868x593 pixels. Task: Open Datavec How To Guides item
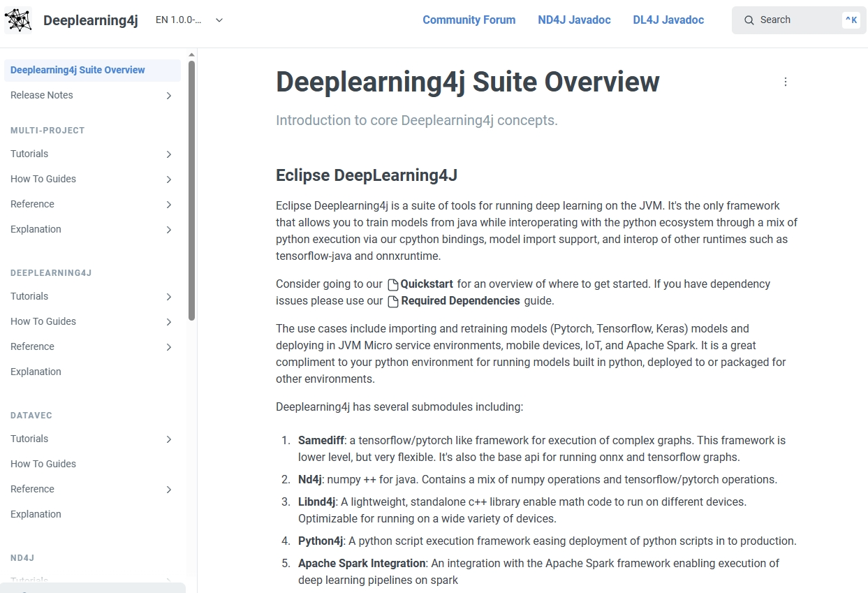43,464
